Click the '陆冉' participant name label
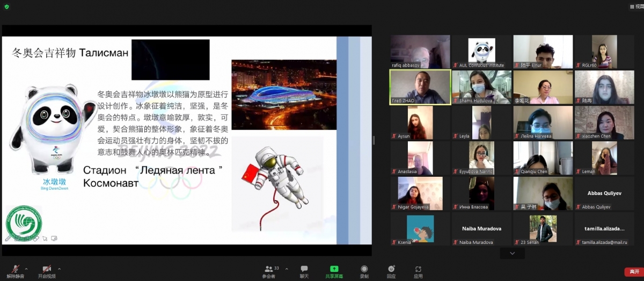 coord(587,101)
